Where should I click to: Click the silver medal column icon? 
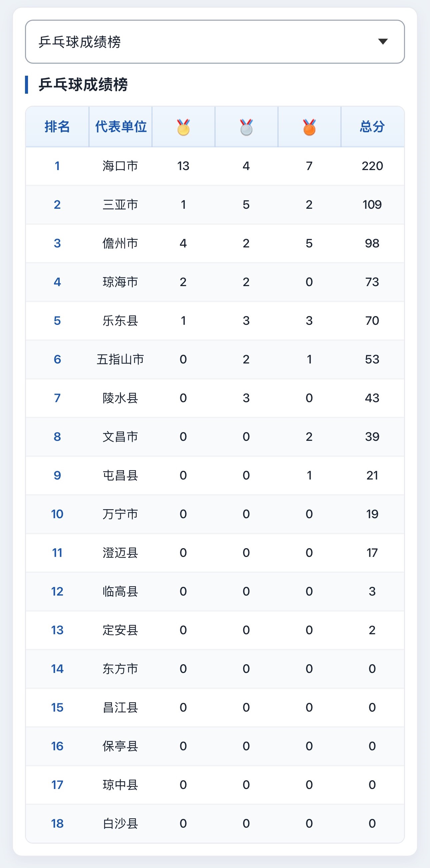click(x=246, y=127)
